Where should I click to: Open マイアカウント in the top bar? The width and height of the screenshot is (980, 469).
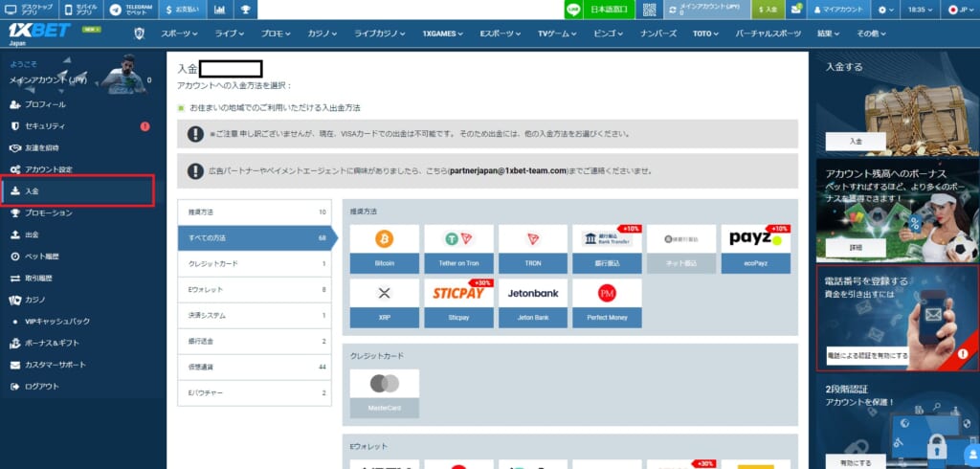pos(838,10)
